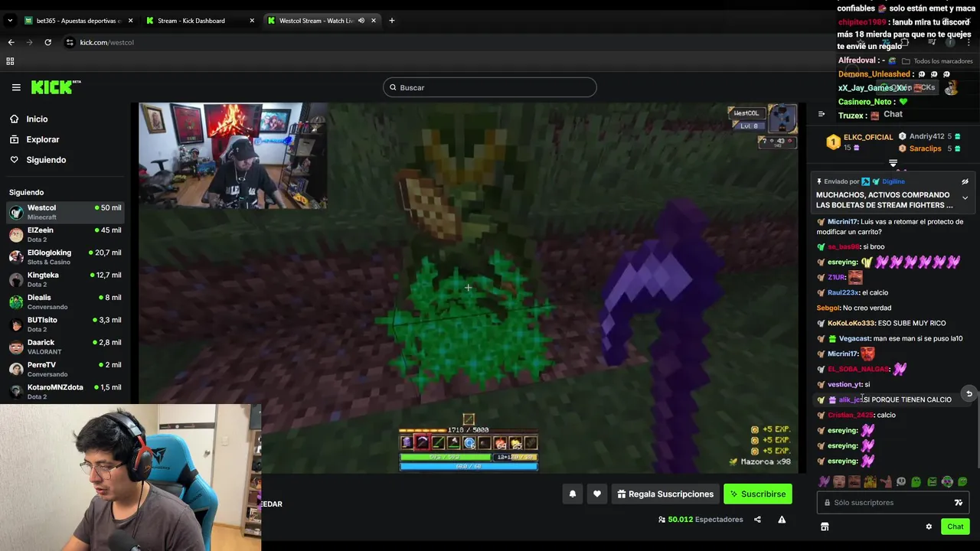
Task: Click username EL_SOBA_NALGAS in chat
Action: [858, 369]
